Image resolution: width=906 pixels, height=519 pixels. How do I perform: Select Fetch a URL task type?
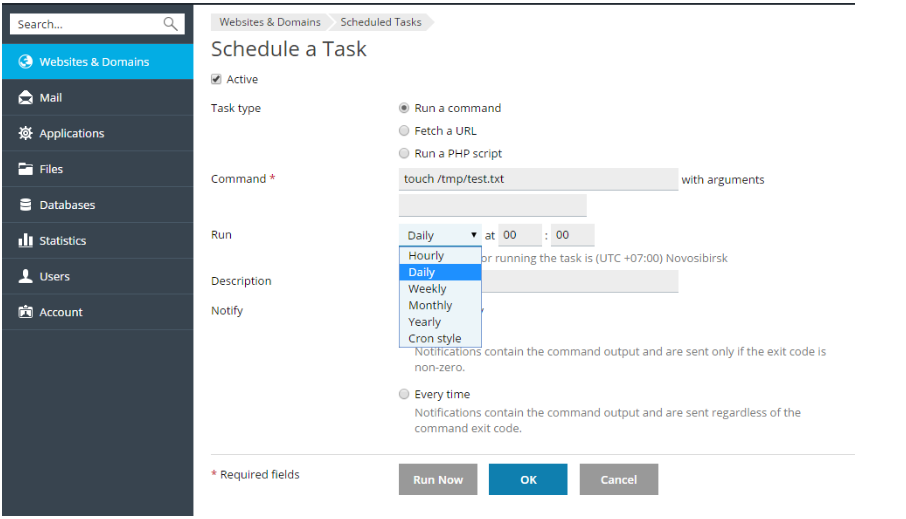pyautogui.click(x=404, y=131)
